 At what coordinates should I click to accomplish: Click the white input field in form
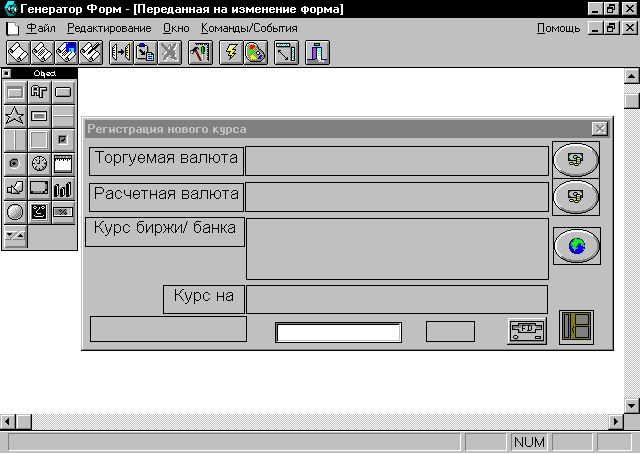(338, 333)
